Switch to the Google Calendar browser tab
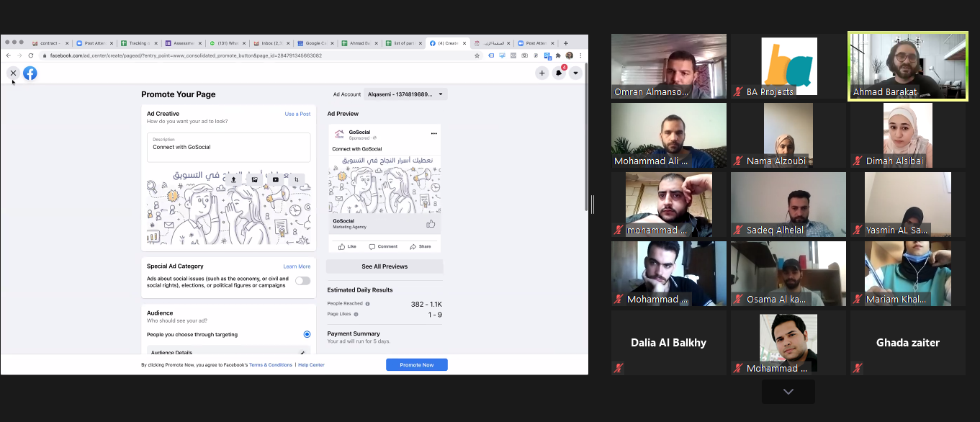The image size is (980, 422). (315, 43)
